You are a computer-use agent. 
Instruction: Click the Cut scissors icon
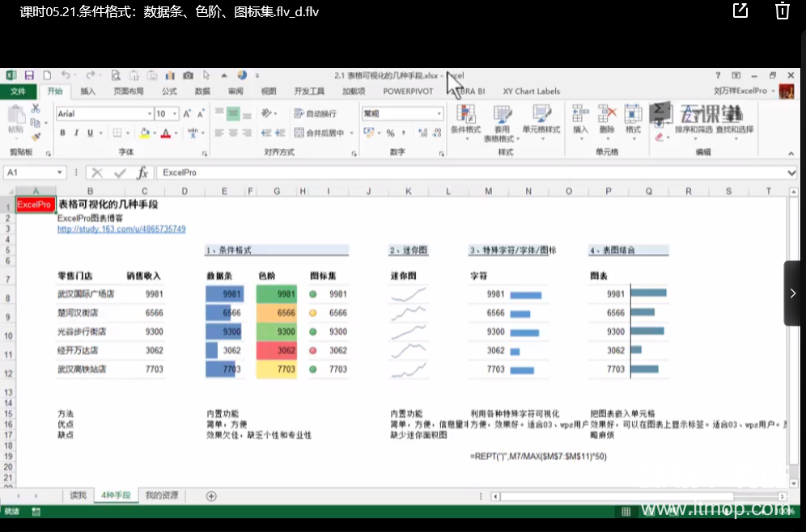(35, 108)
